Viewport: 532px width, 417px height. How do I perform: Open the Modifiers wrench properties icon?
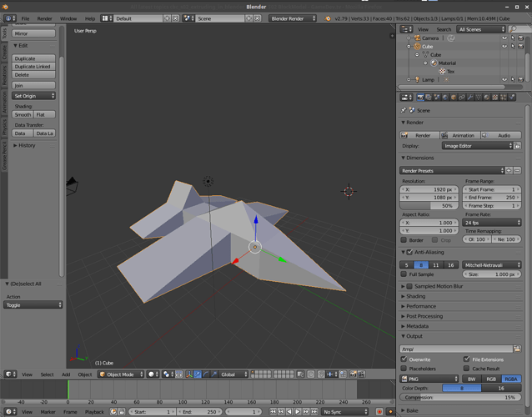[470, 98]
